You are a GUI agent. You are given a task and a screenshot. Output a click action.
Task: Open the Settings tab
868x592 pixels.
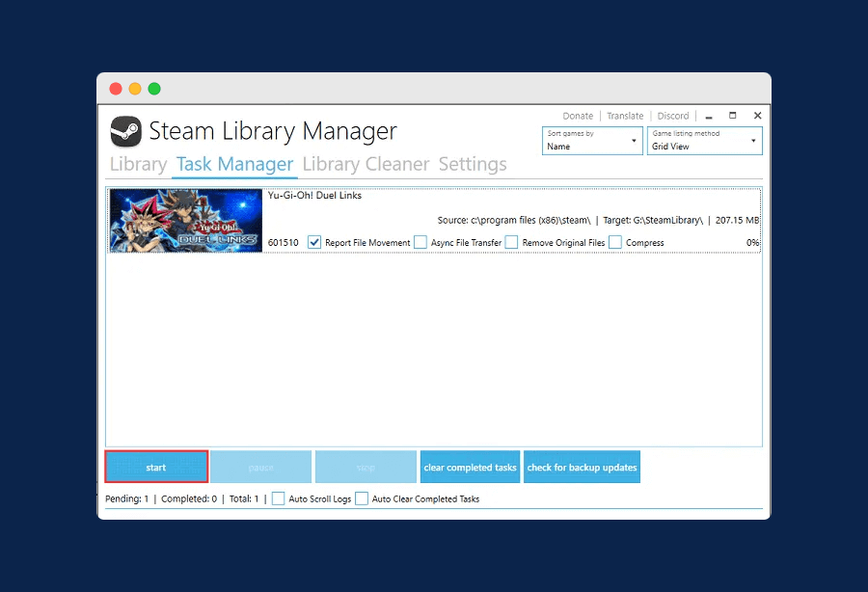[x=473, y=164]
